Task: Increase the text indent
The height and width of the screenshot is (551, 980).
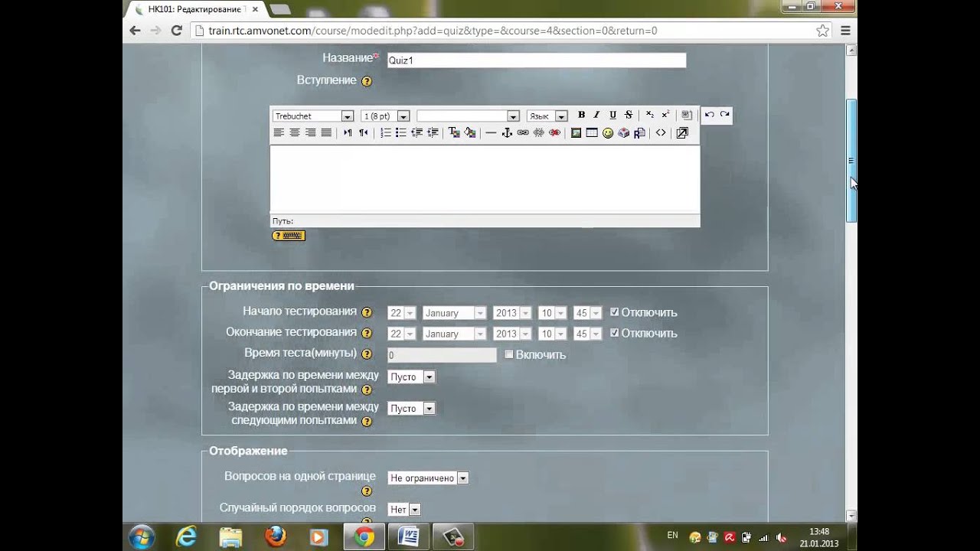Action: pos(433,133)
